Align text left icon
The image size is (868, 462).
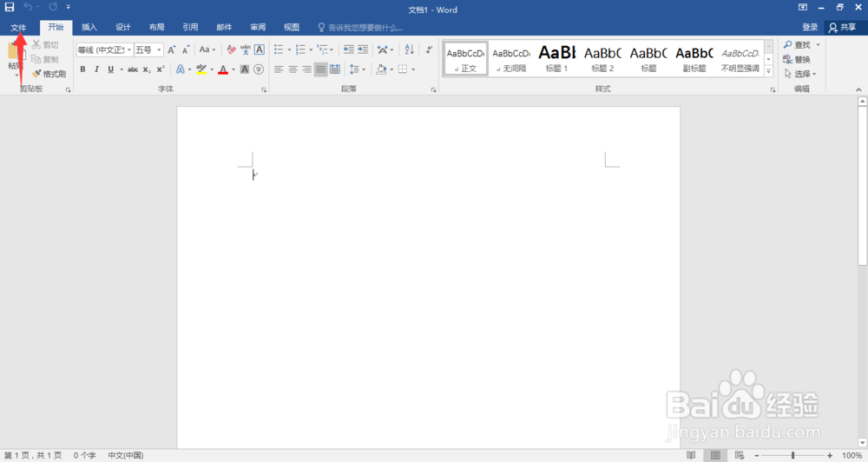(279, 69)
